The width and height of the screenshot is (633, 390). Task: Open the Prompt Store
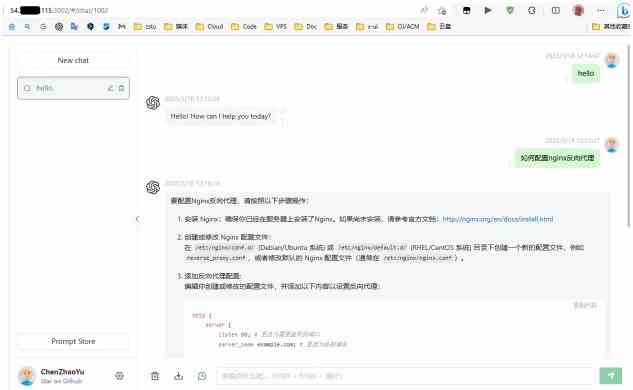tap(73, 341)
